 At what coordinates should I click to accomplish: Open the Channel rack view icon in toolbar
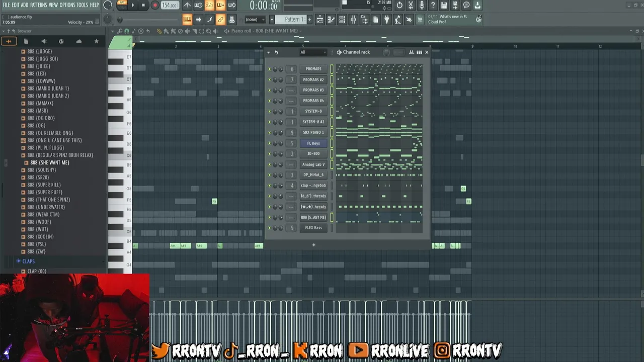coord(342,20)
